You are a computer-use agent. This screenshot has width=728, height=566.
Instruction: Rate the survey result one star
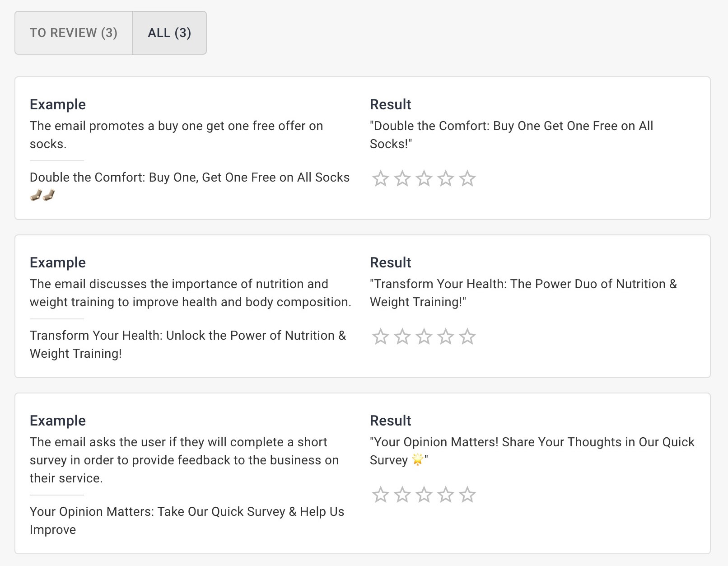(x=380, y=495)
